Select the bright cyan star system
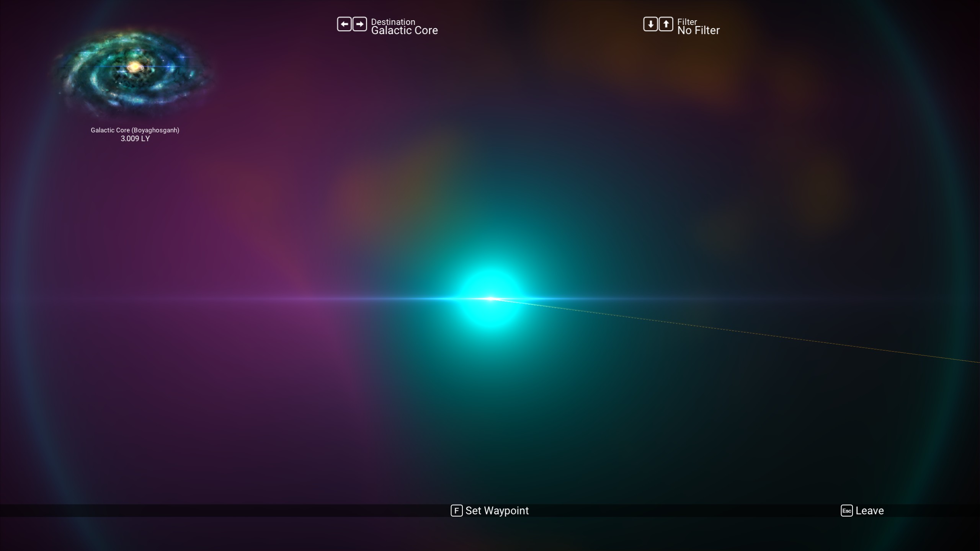 tap(491, 299)
